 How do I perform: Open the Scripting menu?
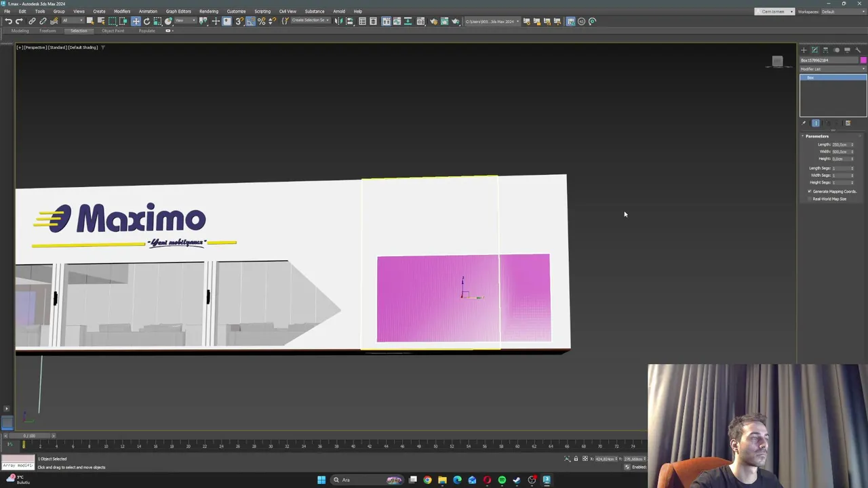click(262, 12)
